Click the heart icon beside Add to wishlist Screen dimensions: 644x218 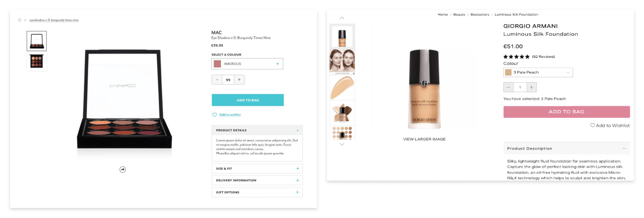214,115
